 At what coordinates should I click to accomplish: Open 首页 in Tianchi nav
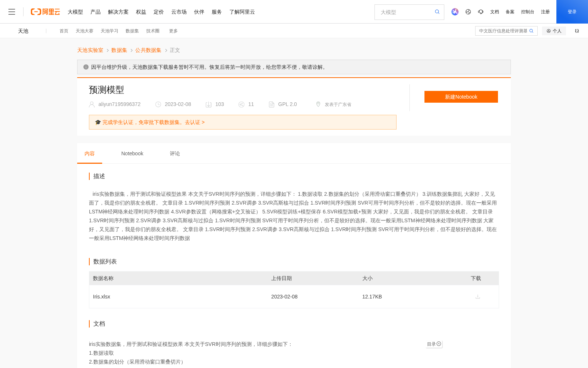pyautogui.click(x=64, y=31)
